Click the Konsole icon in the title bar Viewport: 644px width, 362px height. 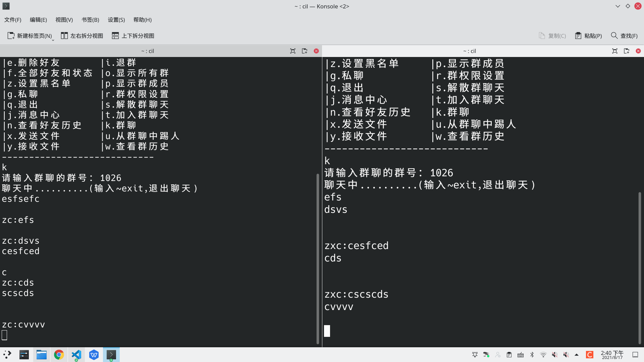click(x=6, y=6)
